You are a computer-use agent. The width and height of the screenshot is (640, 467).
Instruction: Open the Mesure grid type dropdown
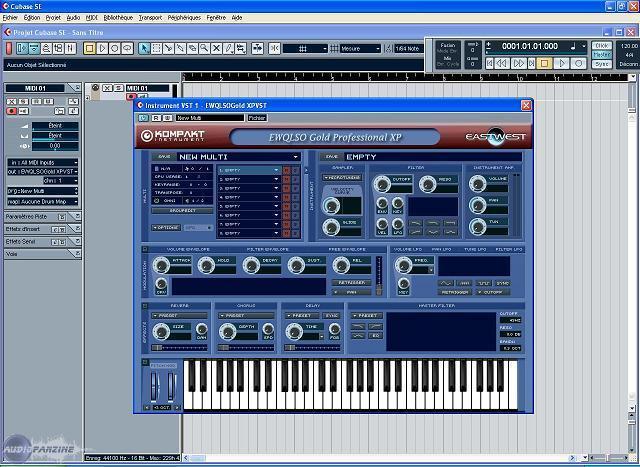click(x=360, y=49)
